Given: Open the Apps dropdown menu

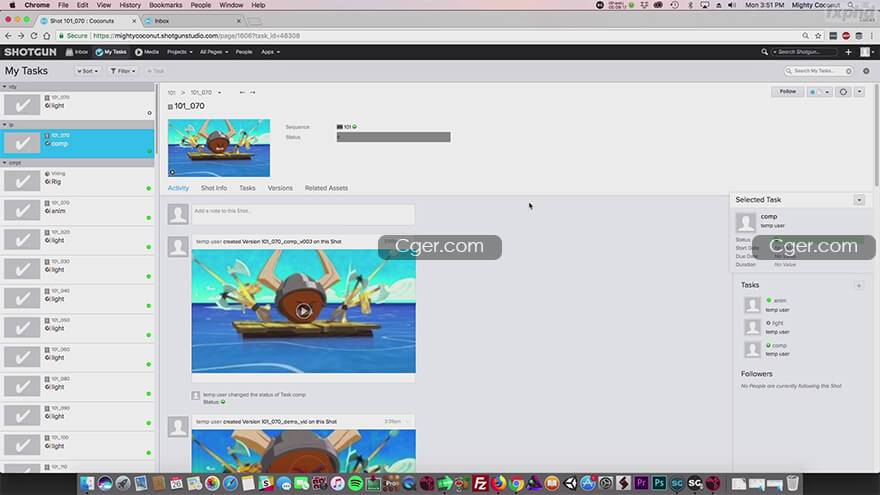Looking at the screenshot, I should (270, 52).
